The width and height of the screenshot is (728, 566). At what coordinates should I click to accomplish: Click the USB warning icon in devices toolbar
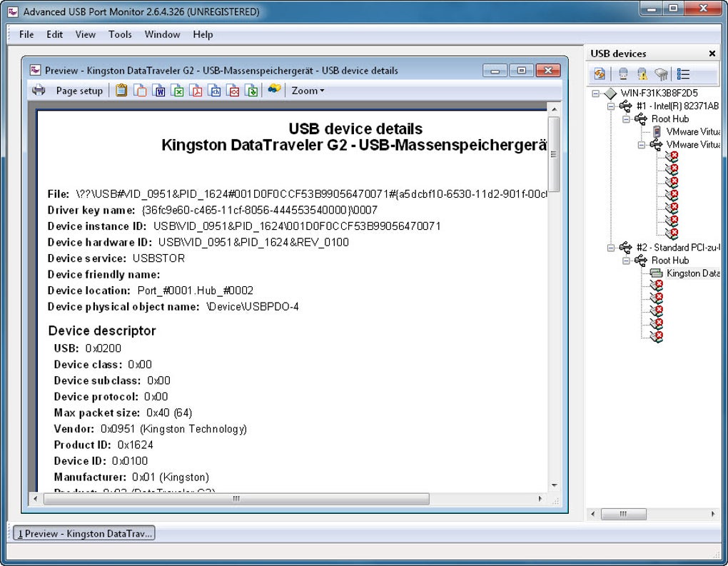642,74
